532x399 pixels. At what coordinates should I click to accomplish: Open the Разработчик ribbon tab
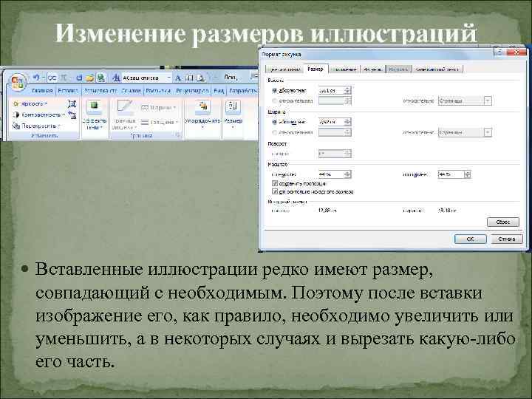[242, 91]
